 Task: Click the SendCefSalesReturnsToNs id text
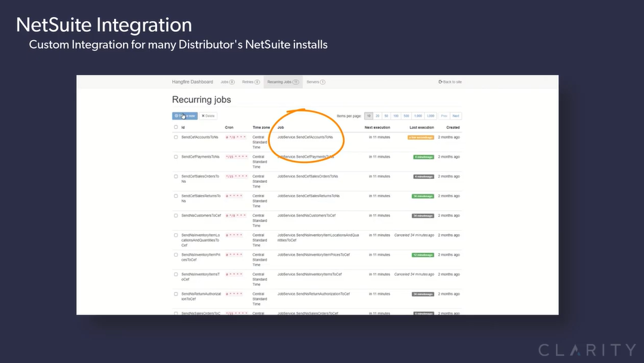pyautogui.click(x=201, y=199)
